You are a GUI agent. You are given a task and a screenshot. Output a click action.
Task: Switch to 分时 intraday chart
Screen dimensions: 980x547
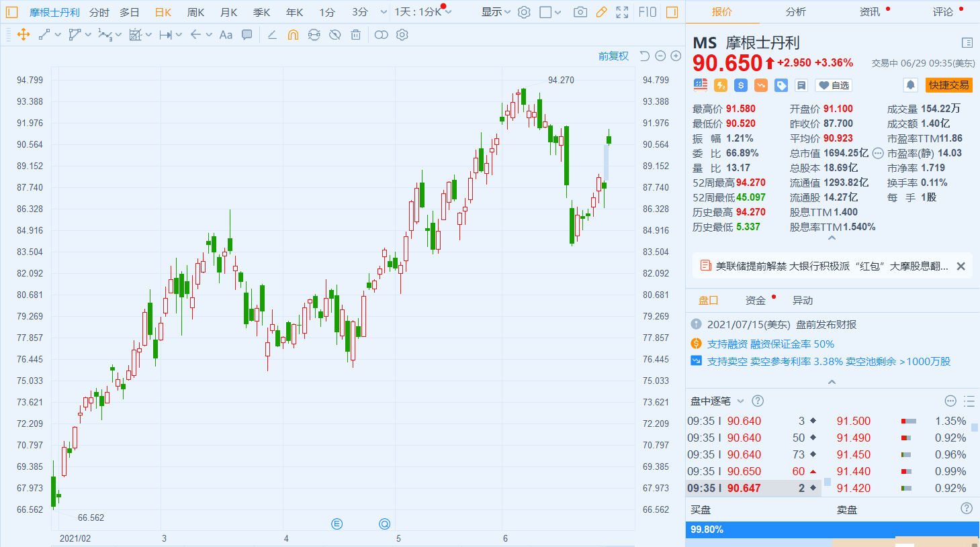click(x=99, y=12)
